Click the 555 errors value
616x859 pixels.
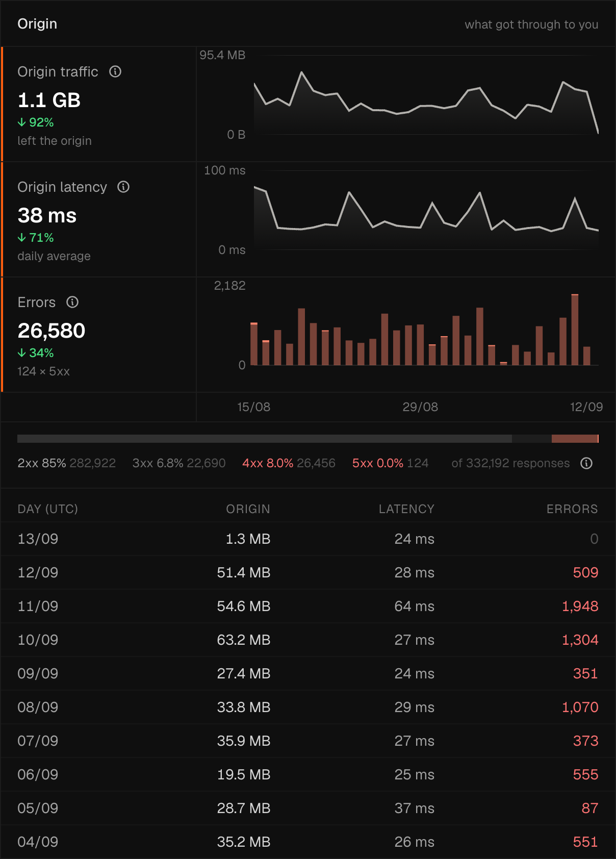pos(585,774)
